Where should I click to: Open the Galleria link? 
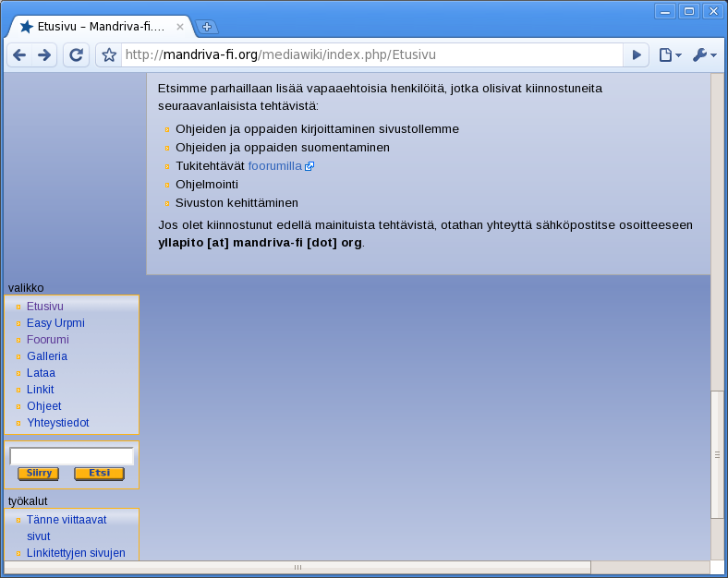(x=47, y=356)
